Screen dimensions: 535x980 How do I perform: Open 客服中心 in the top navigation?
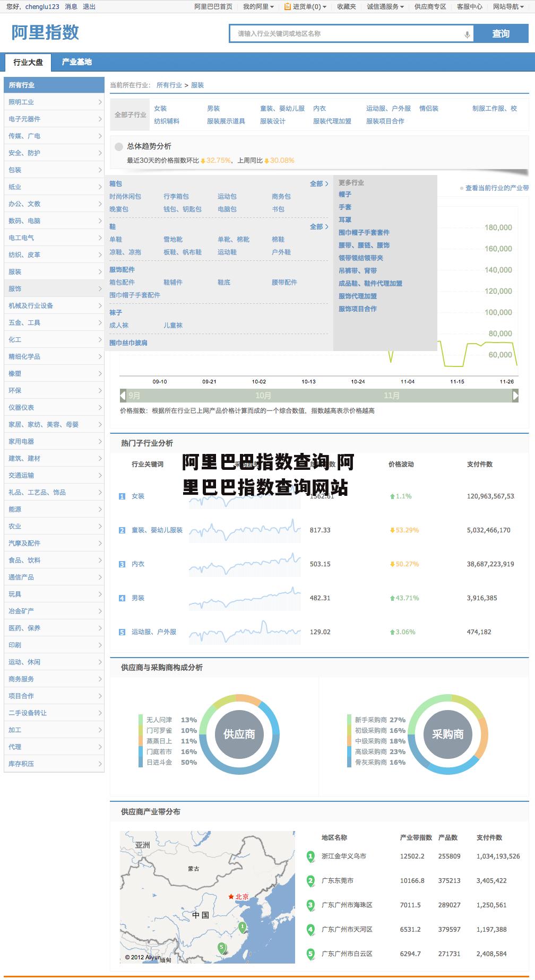click(x=470, y=7)
